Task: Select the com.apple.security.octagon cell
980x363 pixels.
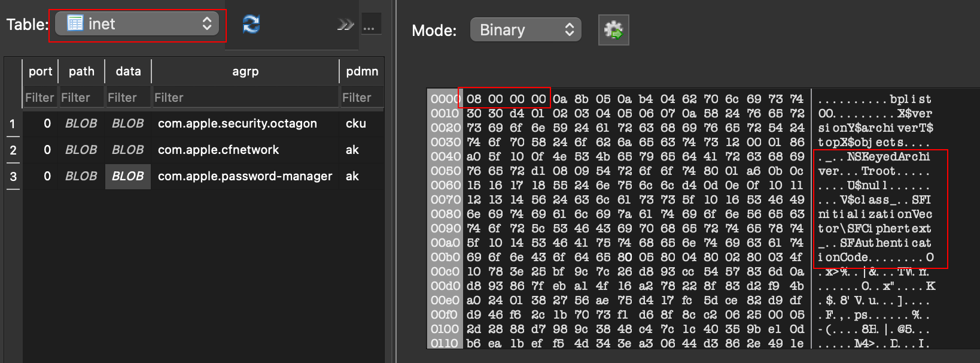Action: pos(238,123)
